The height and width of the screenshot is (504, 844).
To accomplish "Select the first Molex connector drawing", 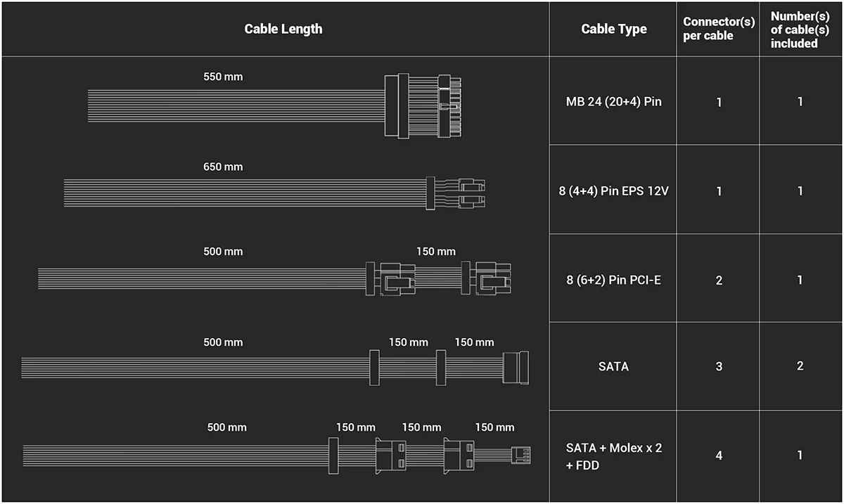I will tap(390, 454).
